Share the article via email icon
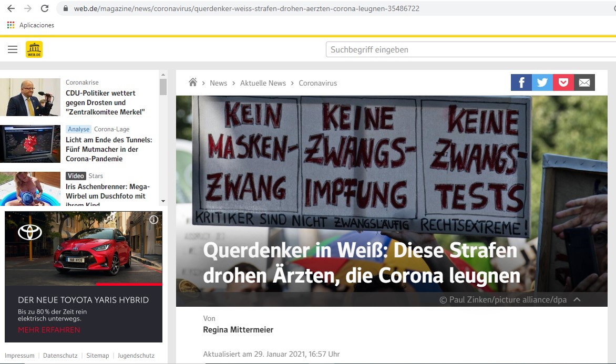 (584, 82)
